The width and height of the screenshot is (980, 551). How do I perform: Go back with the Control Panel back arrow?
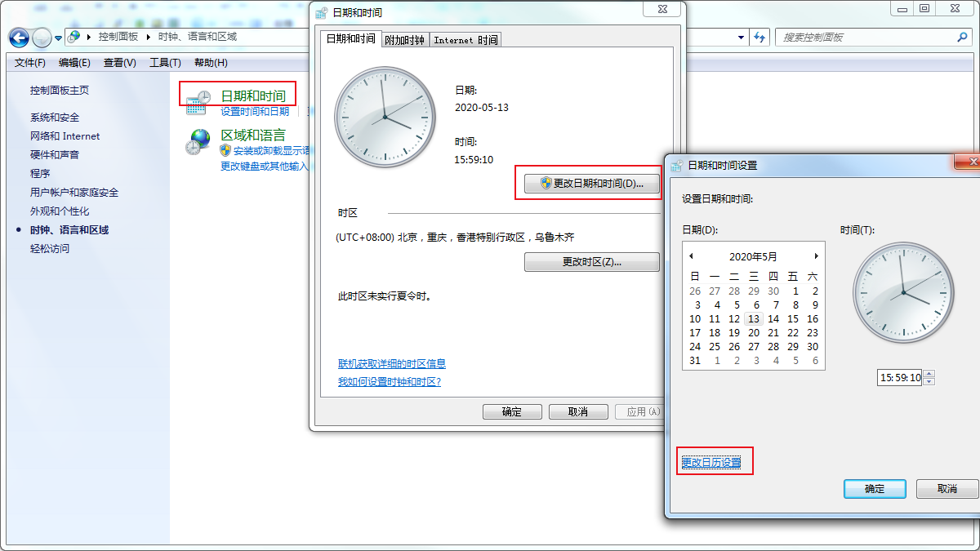point(19,38)
